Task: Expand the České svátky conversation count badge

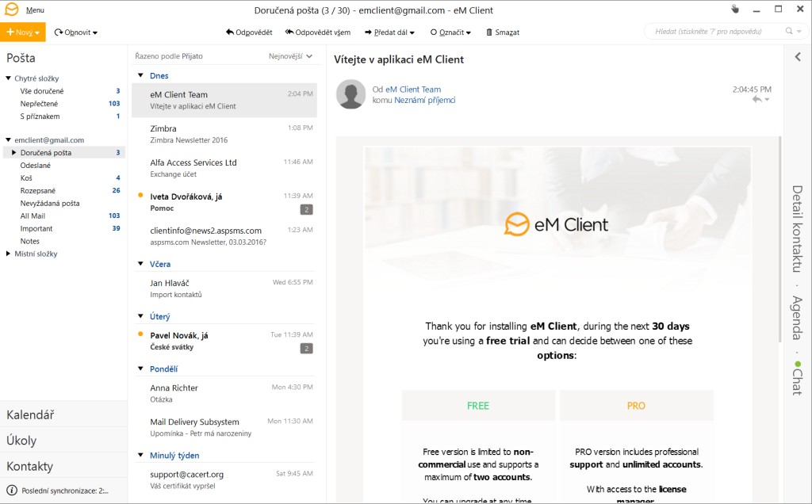Action: click(307, 349)
